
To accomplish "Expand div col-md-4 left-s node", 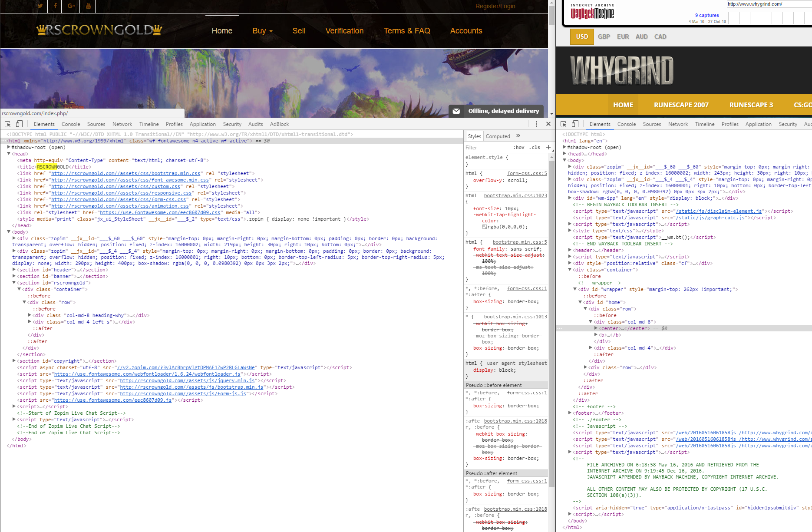I will 30,322.
